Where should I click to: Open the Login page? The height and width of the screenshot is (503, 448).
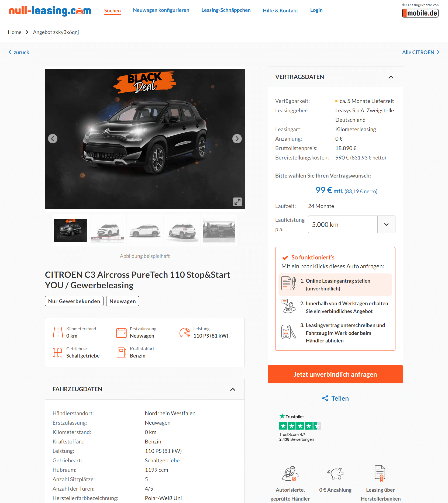pyautogui.click(x=316, y=10)
